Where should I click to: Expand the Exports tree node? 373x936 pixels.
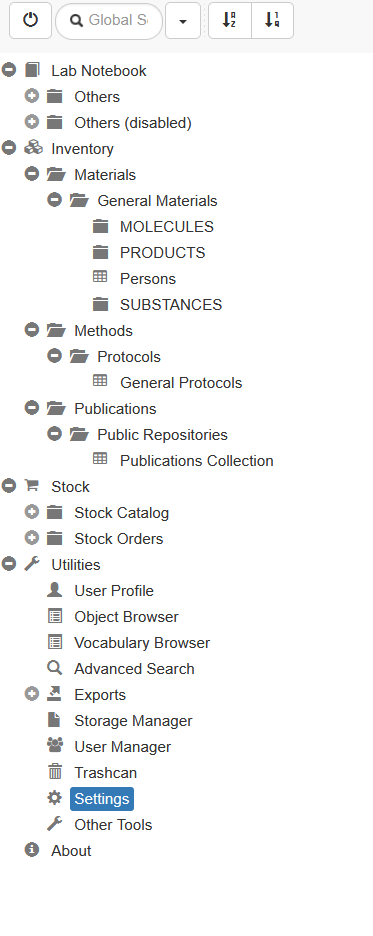click(x=32, y=694)
